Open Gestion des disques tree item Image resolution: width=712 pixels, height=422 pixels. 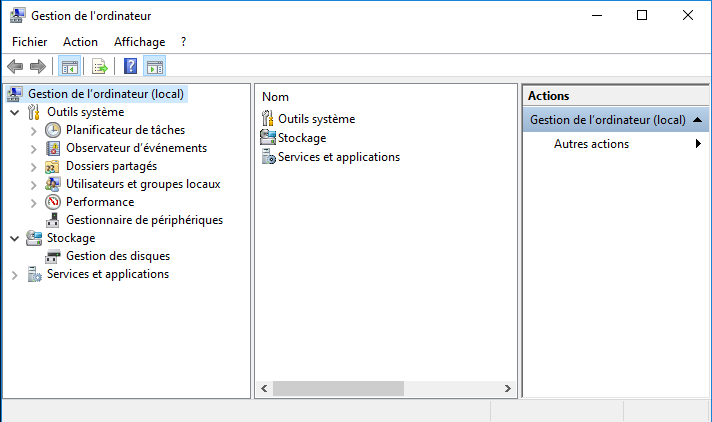pyautogui.click(x=118, y=256)
